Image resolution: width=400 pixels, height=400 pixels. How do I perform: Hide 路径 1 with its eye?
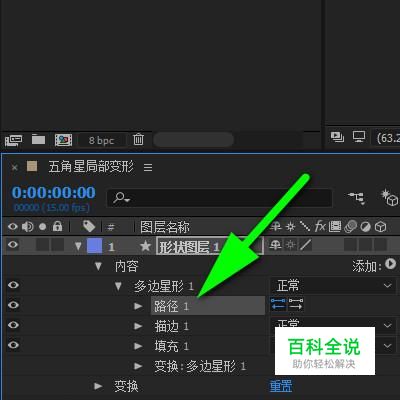tap(13, 305)
